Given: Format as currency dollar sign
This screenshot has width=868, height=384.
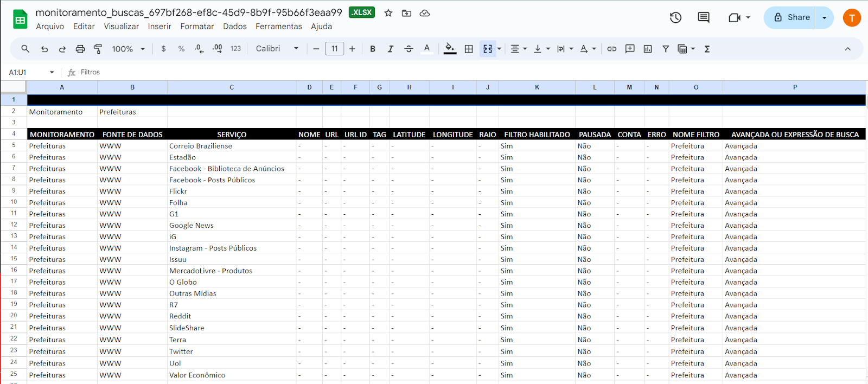Looking at the screenshot, I should click(163, 49).
